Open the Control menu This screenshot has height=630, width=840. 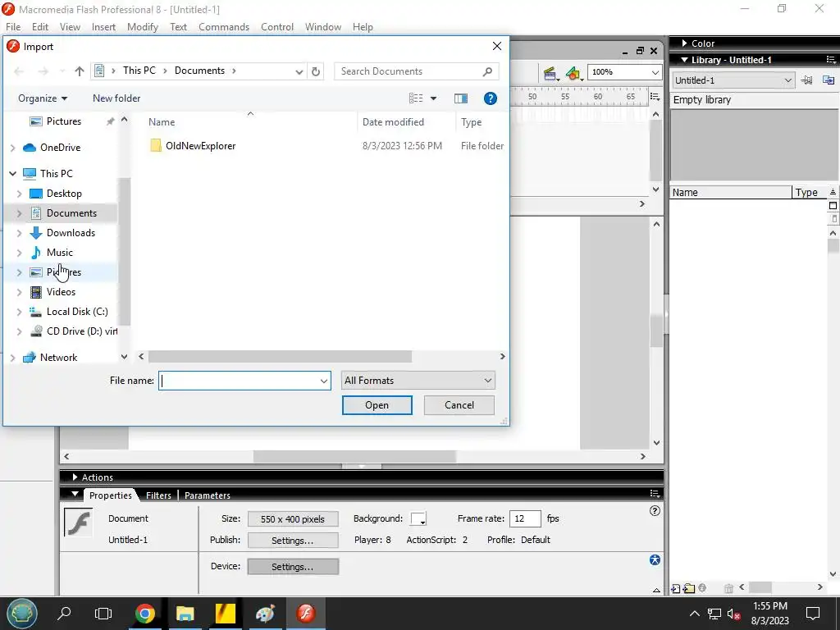click(277, 27)
